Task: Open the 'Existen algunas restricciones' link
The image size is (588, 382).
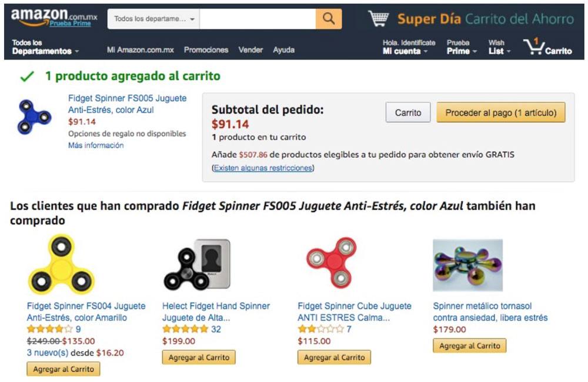Action: [263, 168]
